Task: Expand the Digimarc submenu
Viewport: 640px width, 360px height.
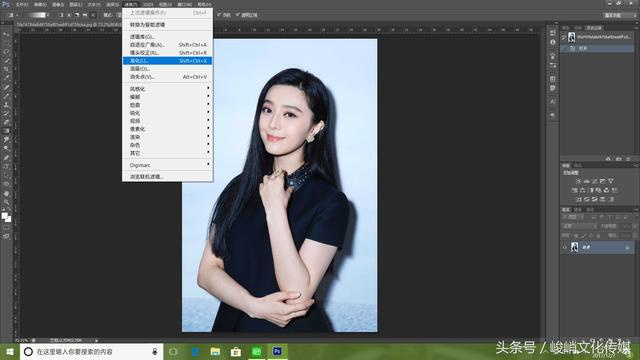Action: click(x=167, y=165)
